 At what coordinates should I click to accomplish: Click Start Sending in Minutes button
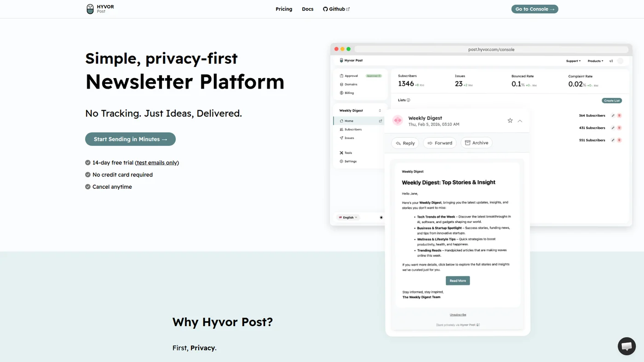tap(130, 139)
